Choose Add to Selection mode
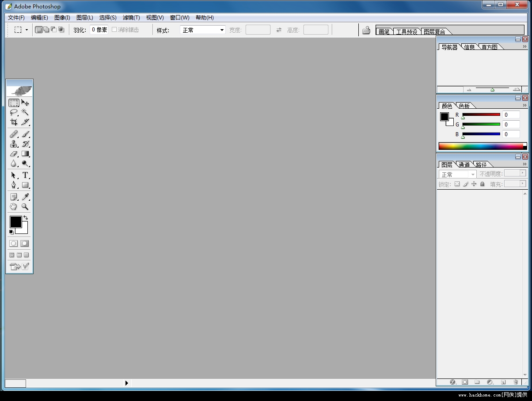This screenshot has width=532, height=401. pyautogui.click(x=46, y=30)
